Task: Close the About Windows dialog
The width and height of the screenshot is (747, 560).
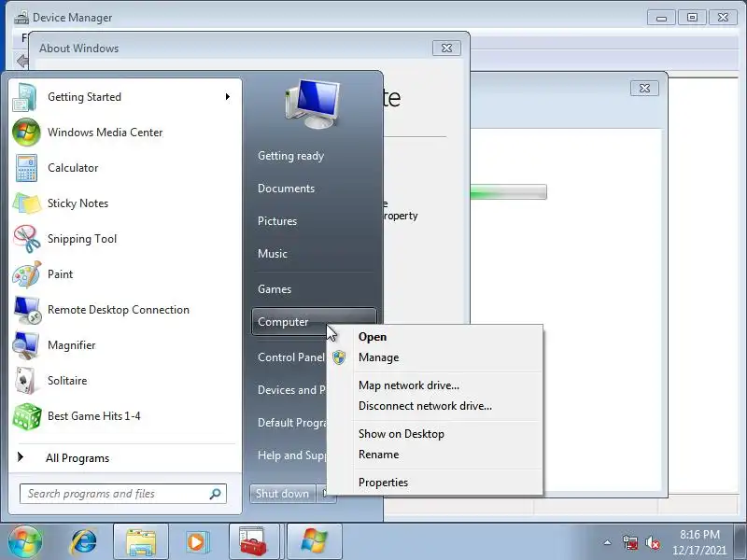Action: tap(446, 49)
